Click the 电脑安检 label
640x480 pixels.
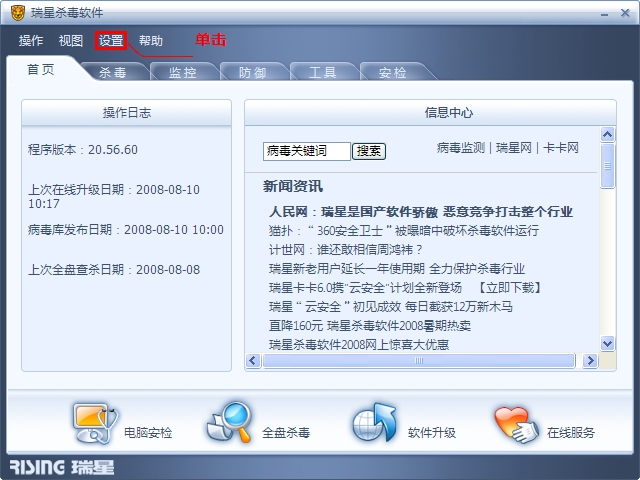click(148, 432)
